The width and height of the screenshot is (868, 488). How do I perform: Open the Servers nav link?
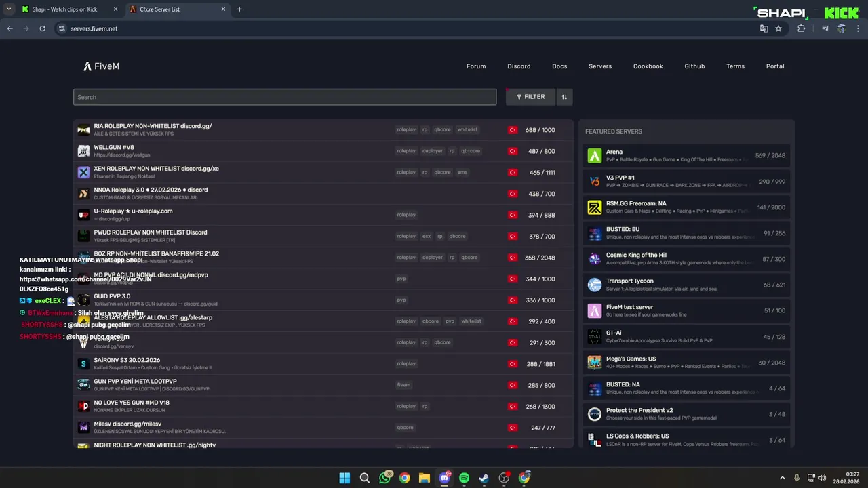tap(600, 66)
